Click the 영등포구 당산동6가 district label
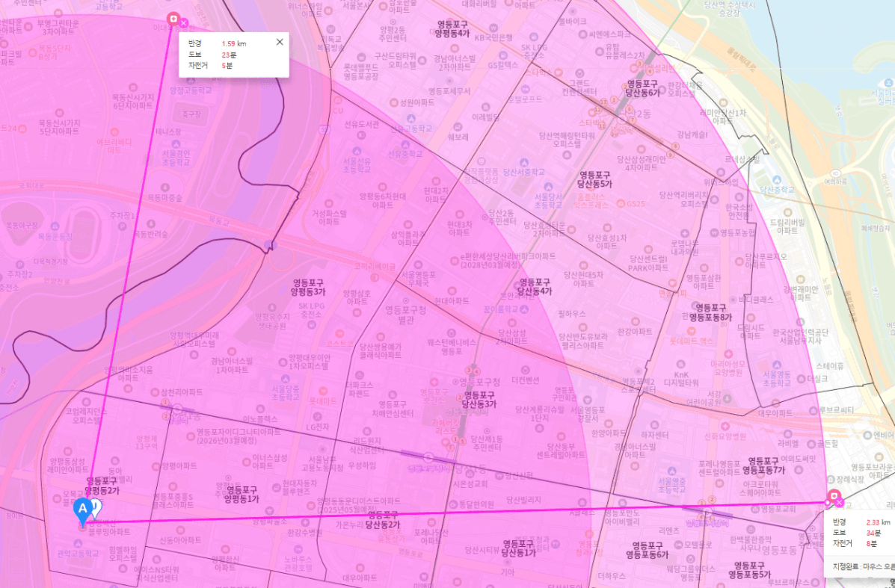Viewport: 895px width, 588px height. tap(642, 88)
